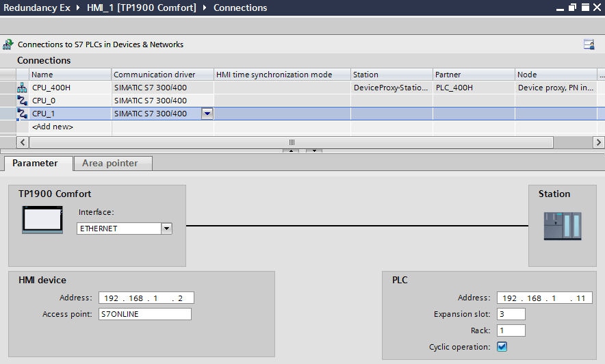Click the HMI device Address field
605x364 pixels.
[x=146, y=298]
